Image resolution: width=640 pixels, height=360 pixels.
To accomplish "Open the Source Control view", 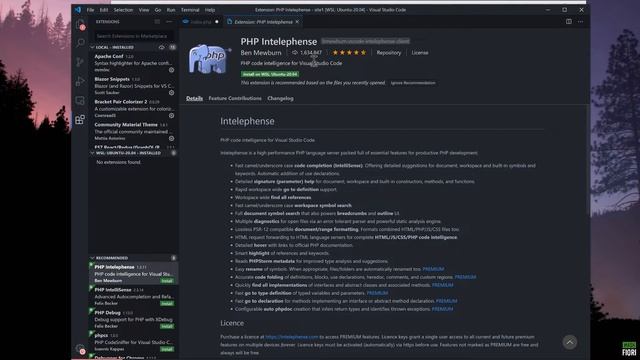I will coord(80,62).
